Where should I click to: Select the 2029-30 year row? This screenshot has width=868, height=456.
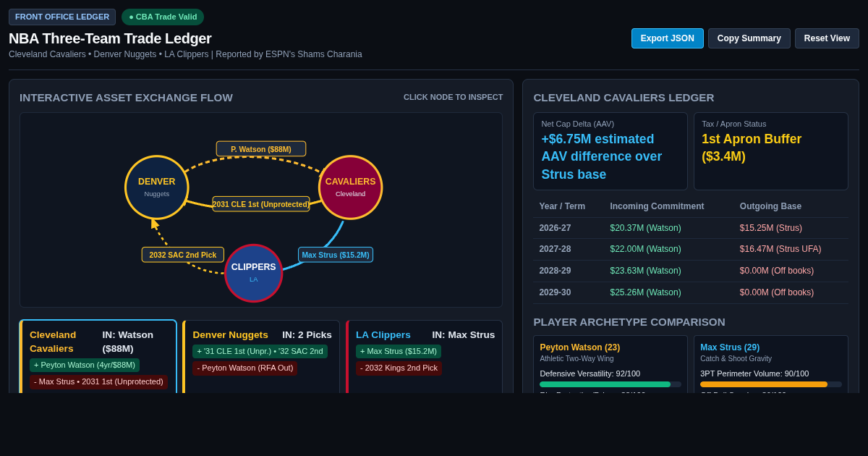coord(691,292)
